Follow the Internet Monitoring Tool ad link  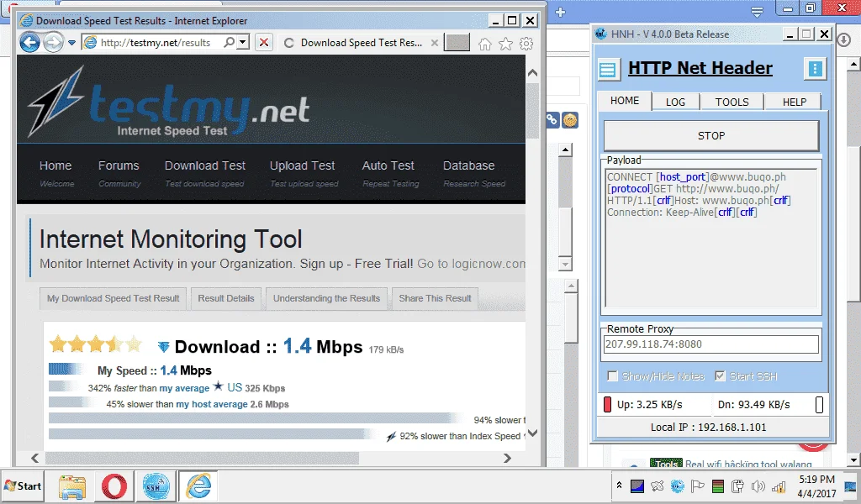coord(170,239)
